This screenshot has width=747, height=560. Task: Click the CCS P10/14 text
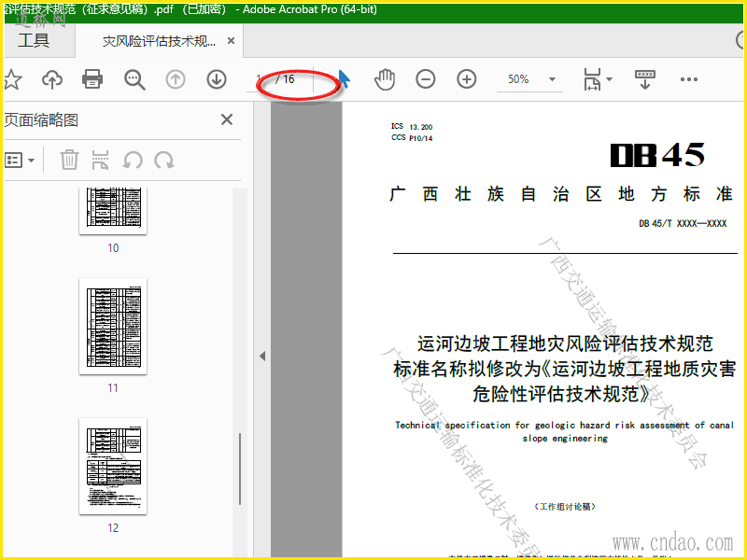coord(412,138)
